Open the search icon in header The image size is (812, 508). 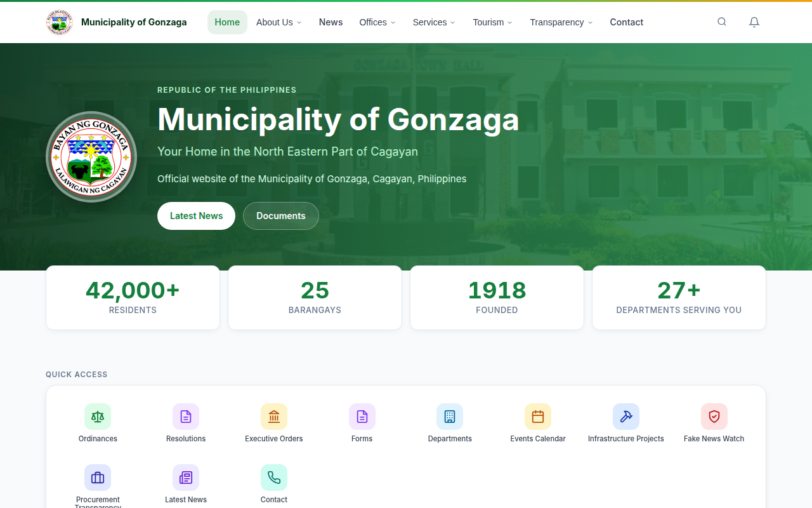tap(722, 22)
